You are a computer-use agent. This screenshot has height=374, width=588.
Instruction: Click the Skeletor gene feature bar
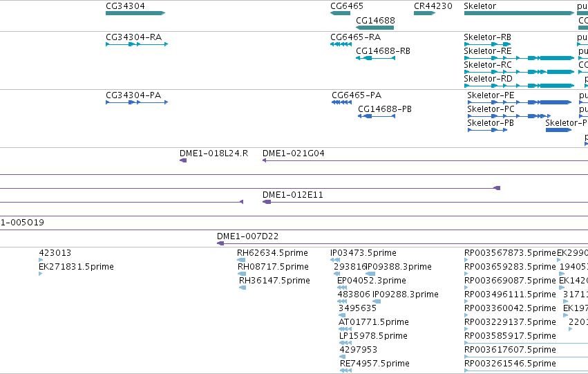(x=519, y=13)
